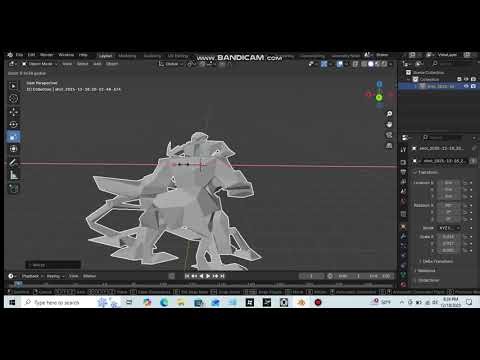Open the File menu
This screenshot has width=480, height=360.
coord(20,55)
